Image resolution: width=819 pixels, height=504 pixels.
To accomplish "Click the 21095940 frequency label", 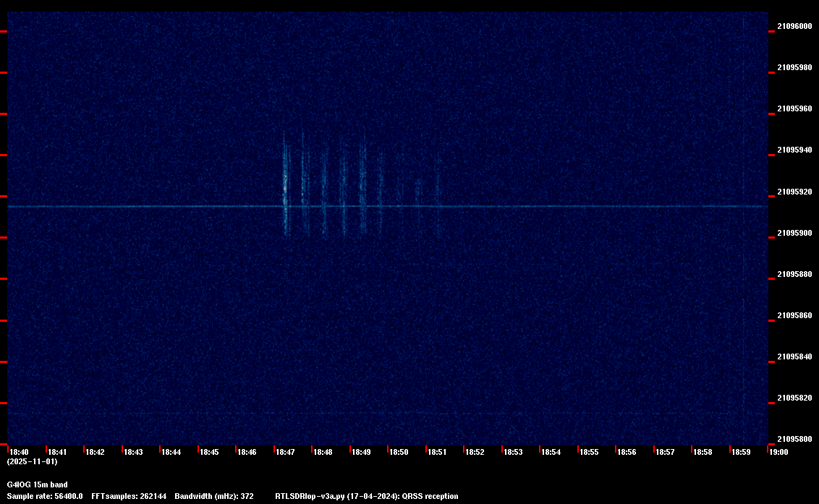I will (x=795, y=150).
